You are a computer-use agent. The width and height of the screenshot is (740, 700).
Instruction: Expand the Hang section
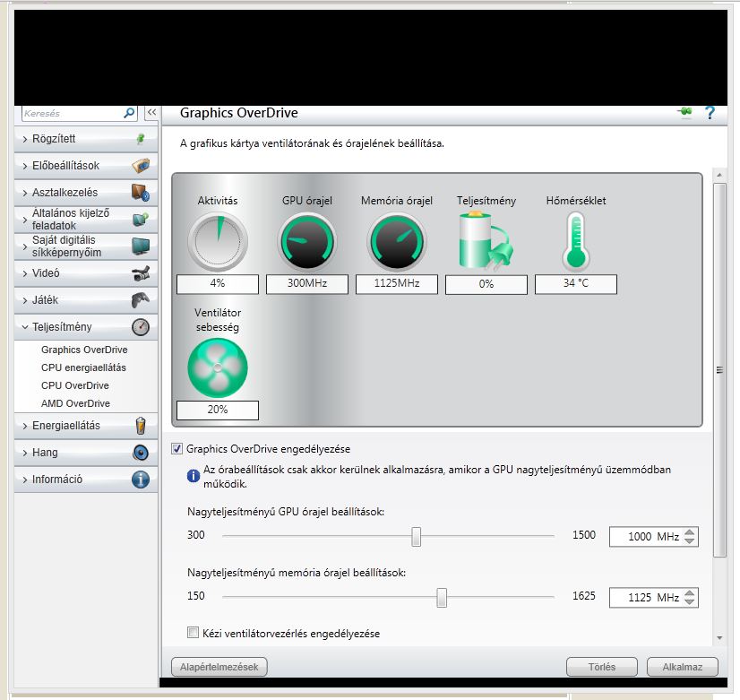click(86, 453)
